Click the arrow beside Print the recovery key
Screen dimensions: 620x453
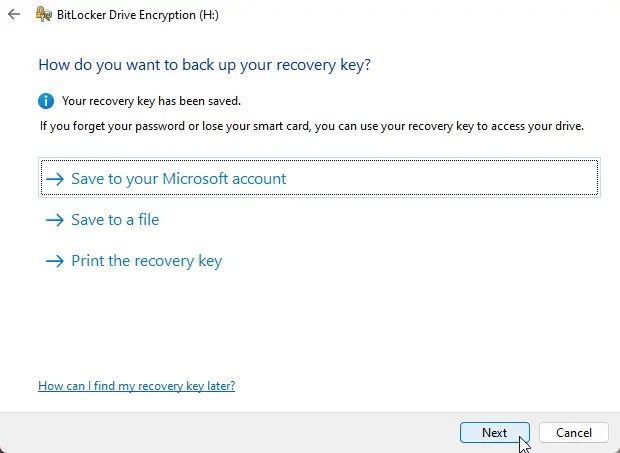(x=54, y=261)
